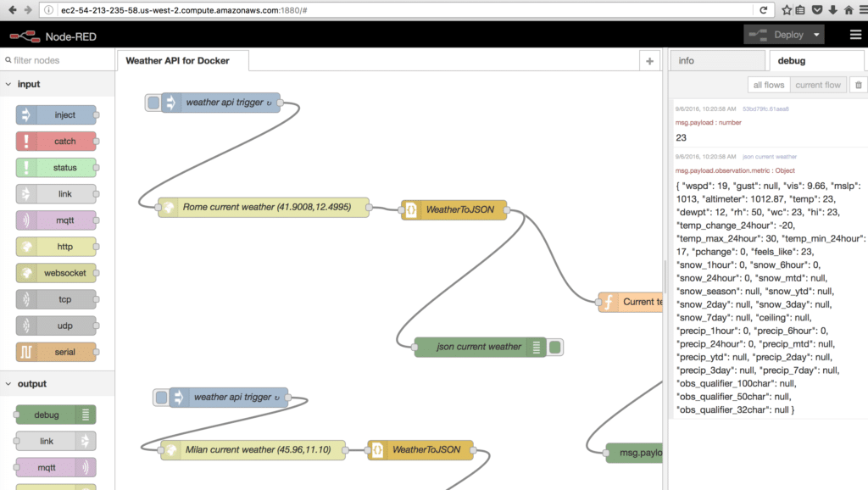Choose the link node under input category

click(56, 194)
